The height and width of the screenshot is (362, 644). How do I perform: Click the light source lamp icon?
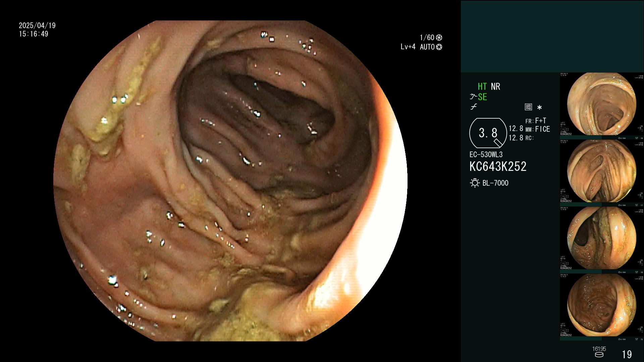tap(475, 183)
